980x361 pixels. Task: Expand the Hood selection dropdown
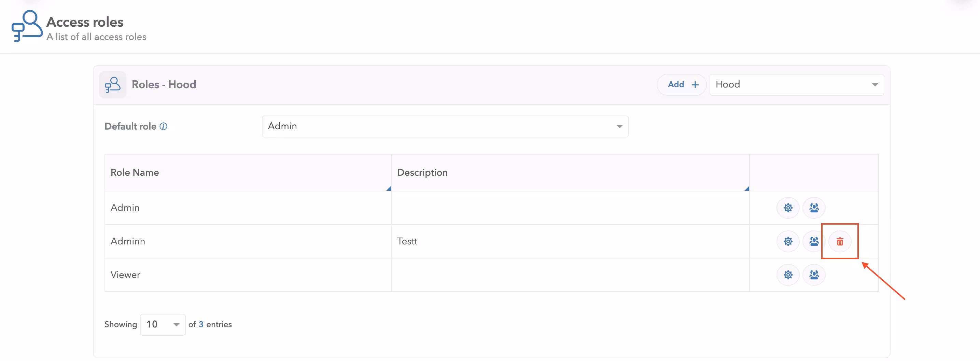click(796, 84)
